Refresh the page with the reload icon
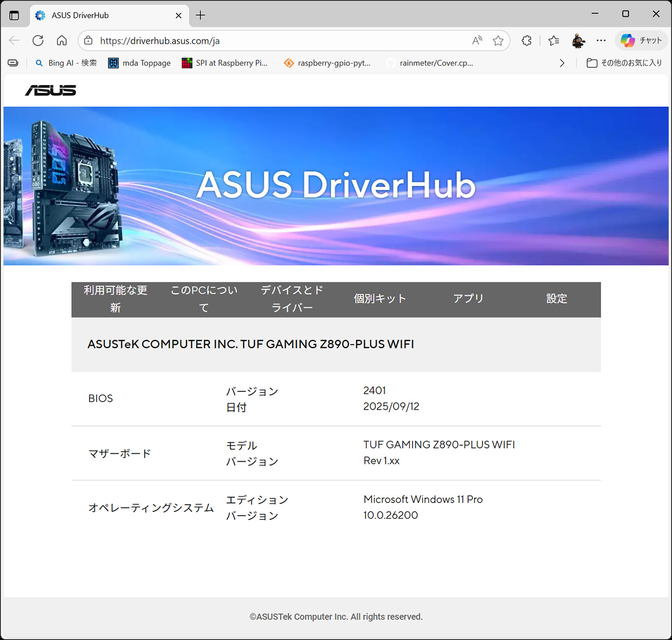The width and height of the screenshot is (672, 640). pyautogui.click(x=38, y=40)
